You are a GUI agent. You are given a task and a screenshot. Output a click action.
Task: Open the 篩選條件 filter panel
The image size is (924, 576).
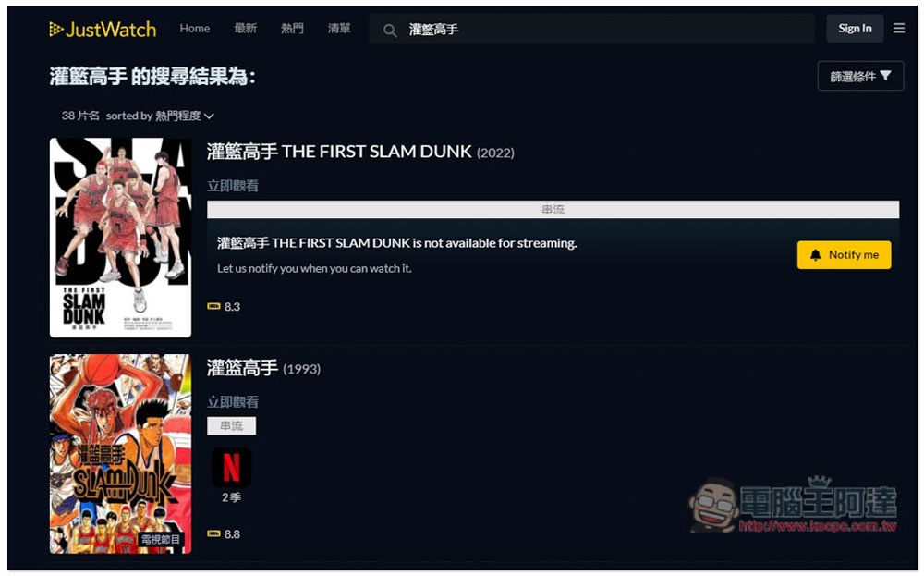pyautogui.click(x=860, y=76)
